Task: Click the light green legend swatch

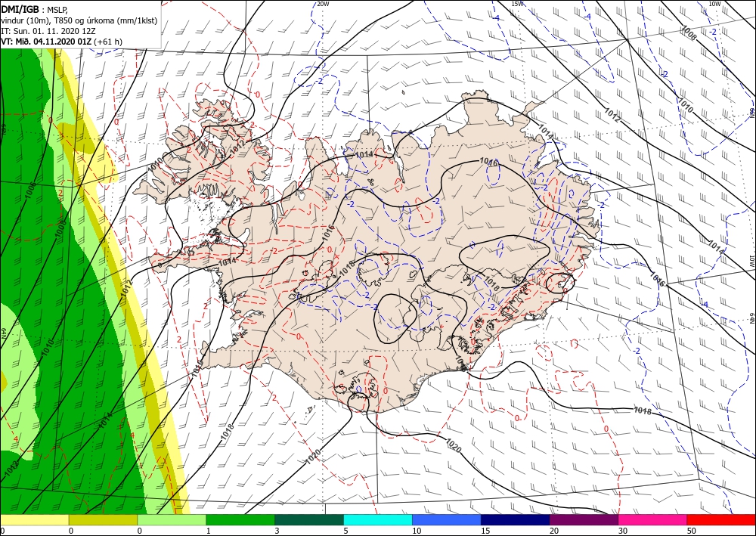Action: [x=172, y=519]
